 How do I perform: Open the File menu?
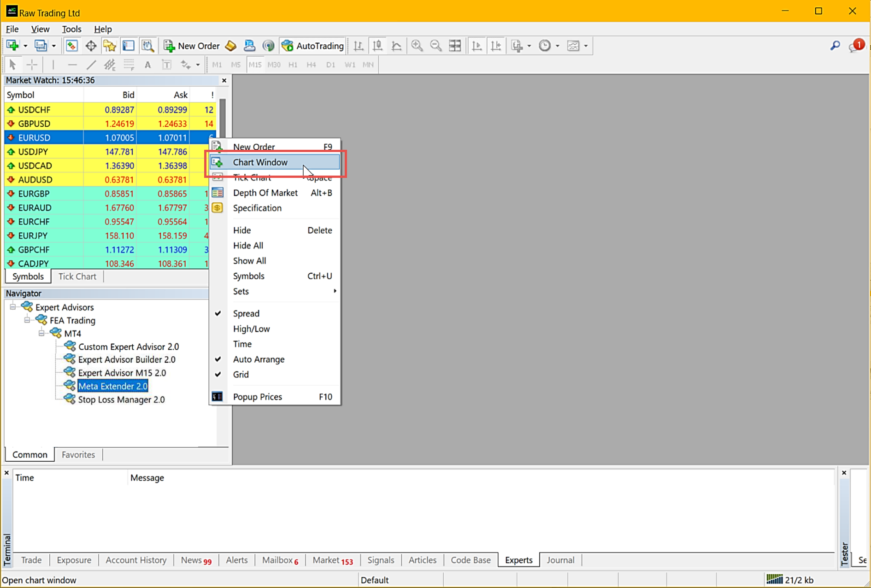click(x=12, y=29)
